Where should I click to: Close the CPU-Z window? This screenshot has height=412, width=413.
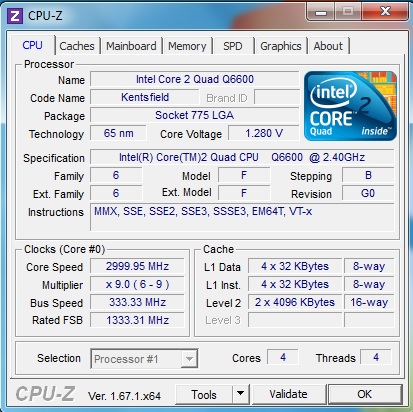tap(385, 12)
